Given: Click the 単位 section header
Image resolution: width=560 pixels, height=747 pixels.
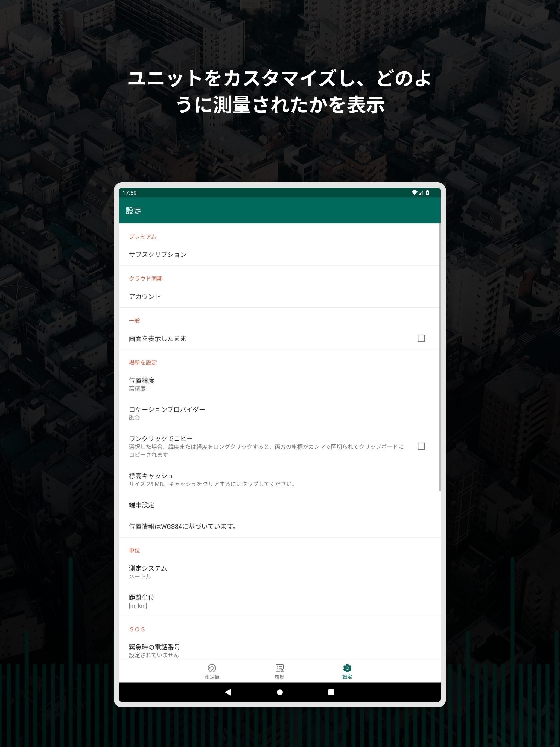Looking at the screenshot, I should pyautogui.click(x=135, y=550).
